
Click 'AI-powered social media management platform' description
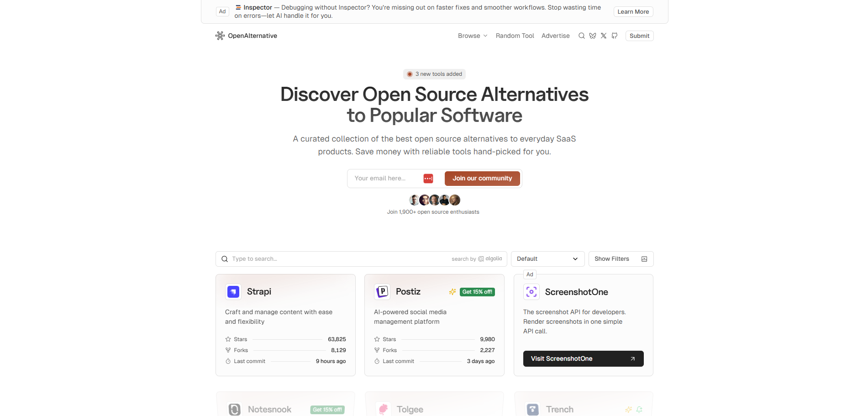point(410,317)
